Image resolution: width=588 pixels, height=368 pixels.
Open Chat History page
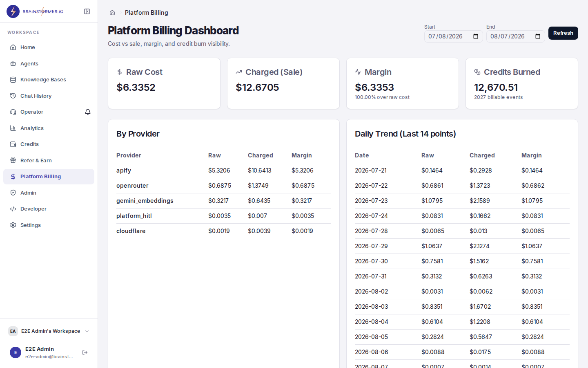(49, 96)
